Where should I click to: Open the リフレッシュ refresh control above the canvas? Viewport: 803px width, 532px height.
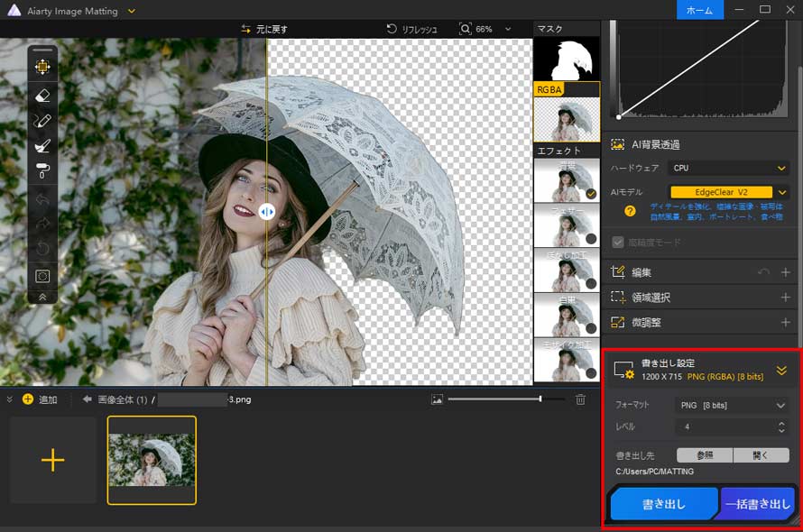click(416, 29)
